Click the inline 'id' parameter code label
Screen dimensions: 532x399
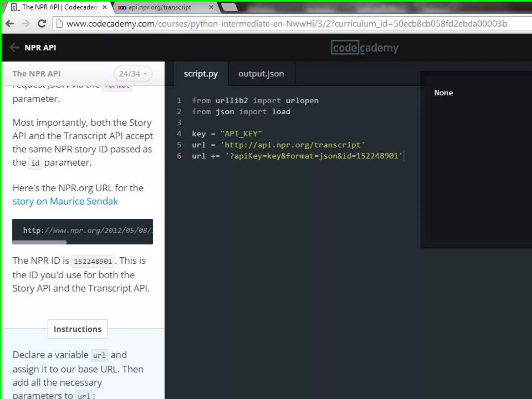coord(35,163)
